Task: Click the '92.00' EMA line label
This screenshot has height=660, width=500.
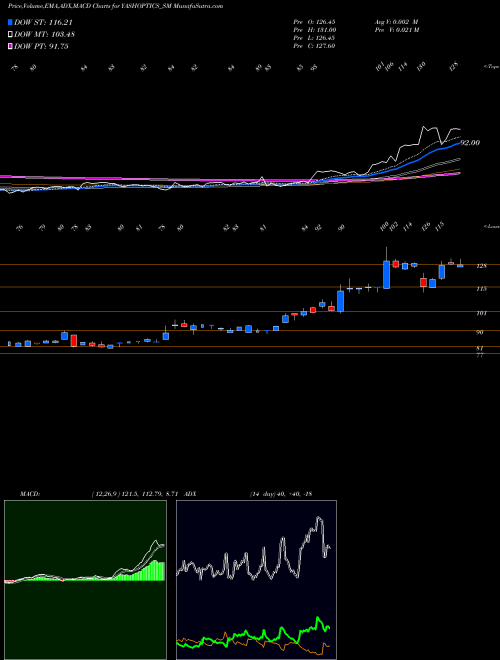Action: pyautogui.click(x=470, y=143)
